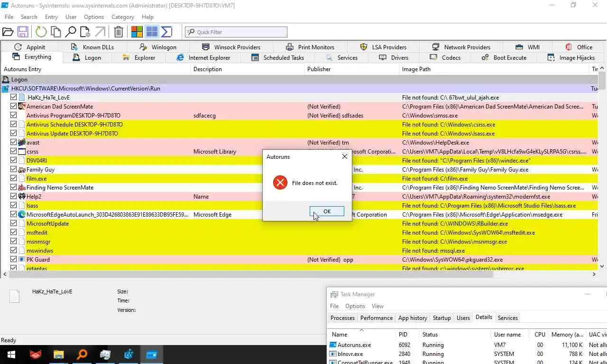607x364 pixels.
Task: Uncheck the American Dad ScreenMate checkbox
Action: [13, 106]
